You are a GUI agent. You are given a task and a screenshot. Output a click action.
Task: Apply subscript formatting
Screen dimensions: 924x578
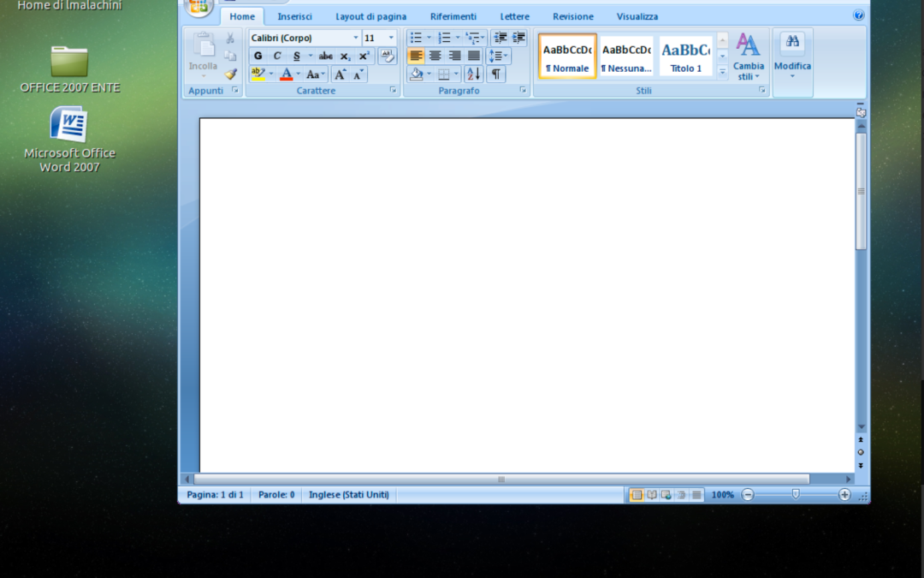[346, 56]
